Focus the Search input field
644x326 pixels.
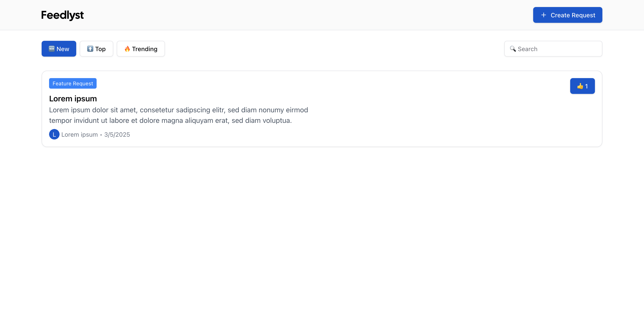pyautogui.click(x=553, y=49)
